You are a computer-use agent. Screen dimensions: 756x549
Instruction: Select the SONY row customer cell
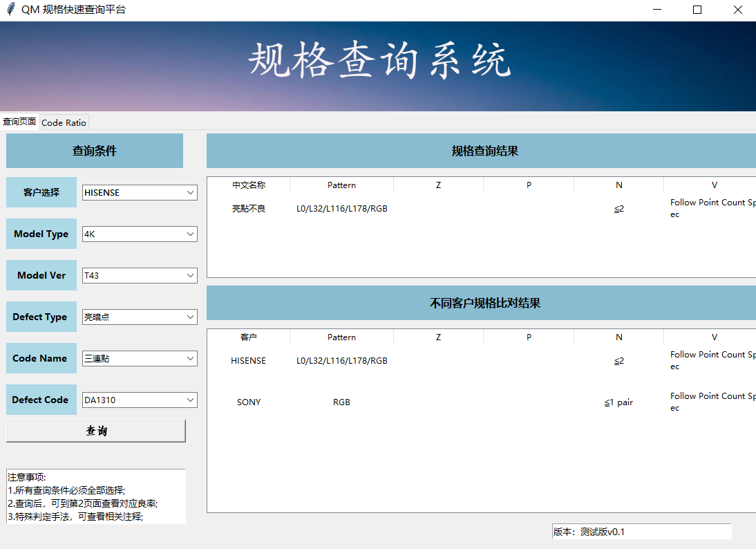[x=249, y=402]
